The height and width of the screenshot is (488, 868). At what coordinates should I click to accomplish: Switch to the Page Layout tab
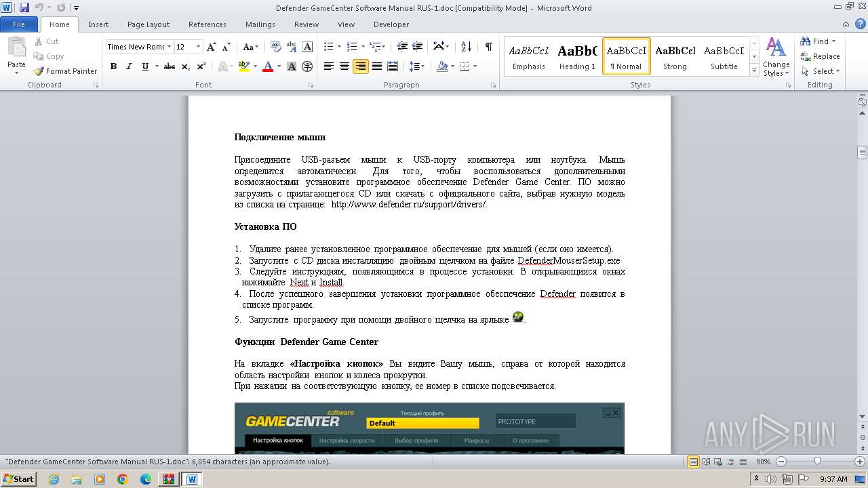click(x=149, y=24)
